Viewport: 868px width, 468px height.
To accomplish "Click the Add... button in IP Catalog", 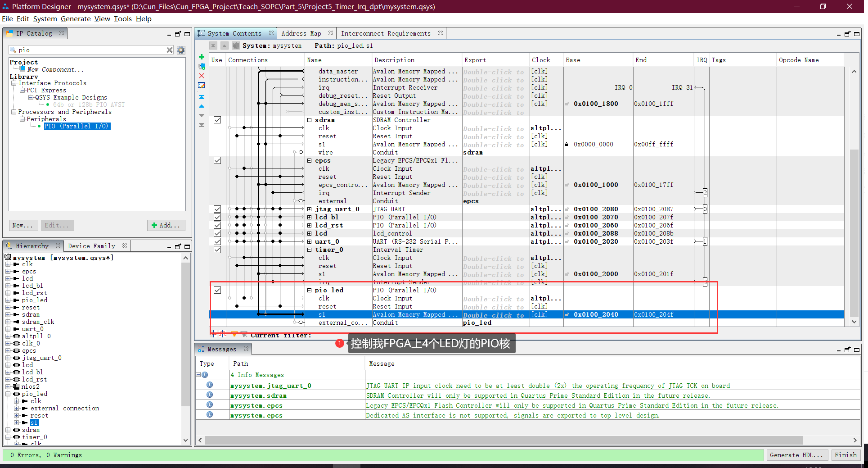I will tap(166, 225).
